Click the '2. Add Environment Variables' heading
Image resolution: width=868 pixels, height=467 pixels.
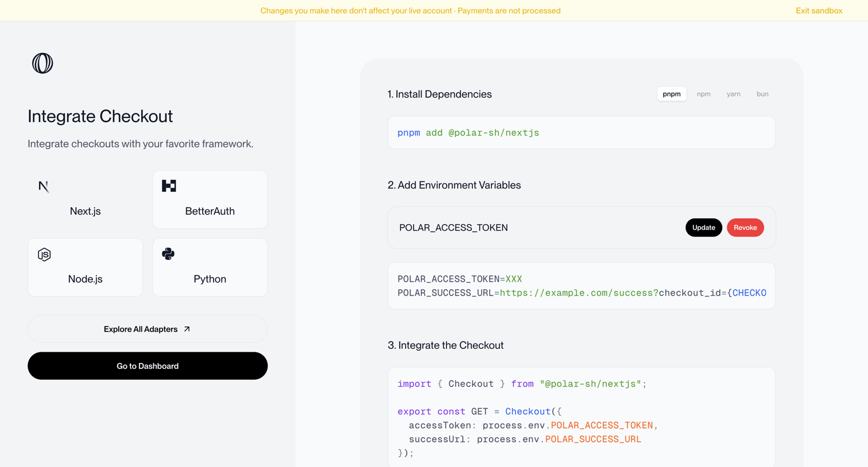pyautogui.click(x=454, y=185)
